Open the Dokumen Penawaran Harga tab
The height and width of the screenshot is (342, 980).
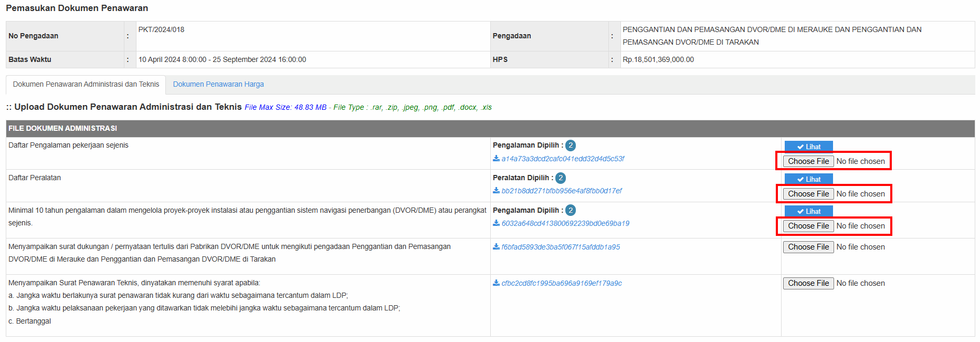[218, 85]
